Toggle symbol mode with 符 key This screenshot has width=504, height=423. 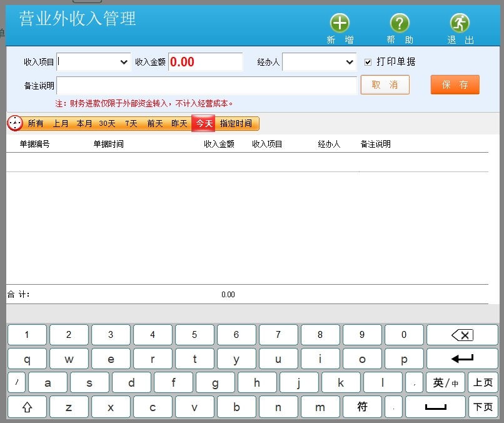coord(362,407)
